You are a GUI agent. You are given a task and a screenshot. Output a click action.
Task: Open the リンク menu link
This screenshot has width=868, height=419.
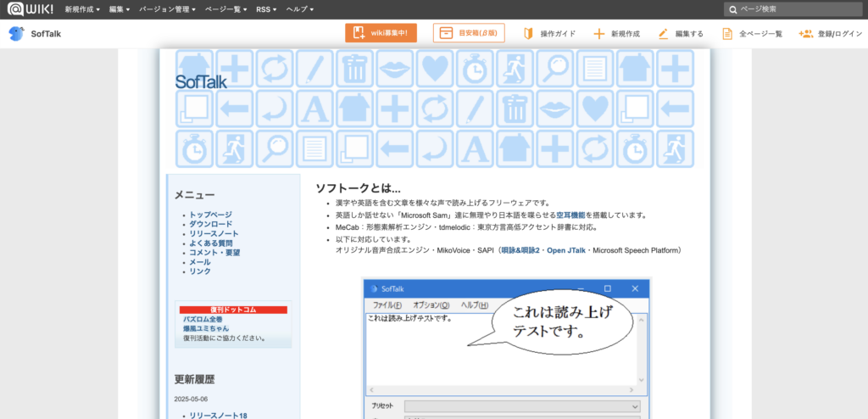click(200, 271)
